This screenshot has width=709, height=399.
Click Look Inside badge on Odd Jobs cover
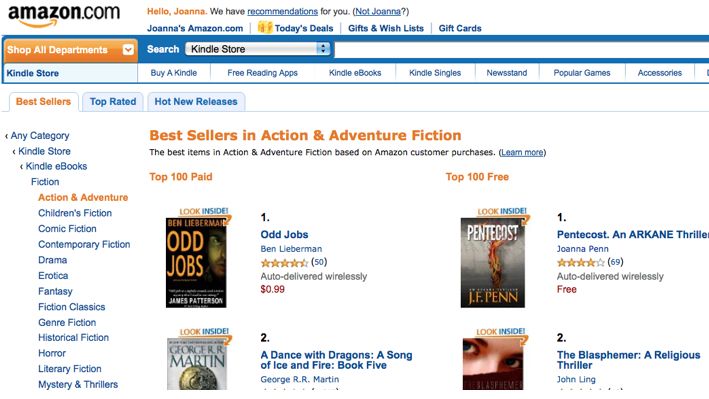tap(204, 211)
